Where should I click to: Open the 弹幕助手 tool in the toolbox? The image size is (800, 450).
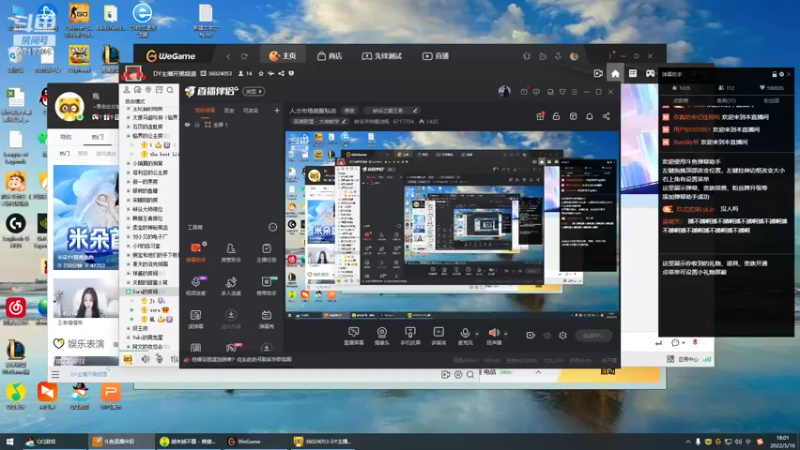point(196,253)
